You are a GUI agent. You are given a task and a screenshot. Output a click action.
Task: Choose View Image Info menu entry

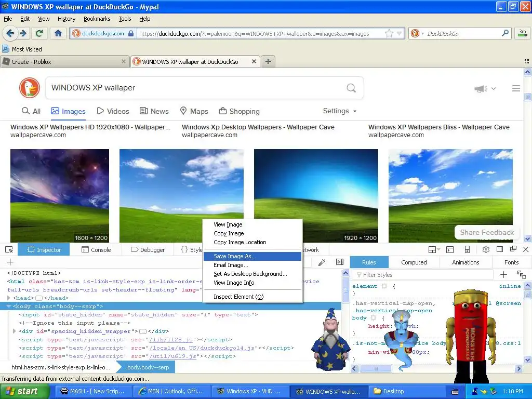pyautogui.click(x=252, y=283)
